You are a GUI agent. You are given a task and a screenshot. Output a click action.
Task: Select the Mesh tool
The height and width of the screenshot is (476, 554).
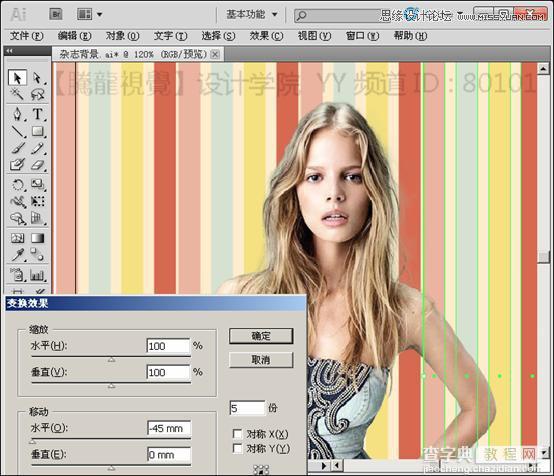[x=17, y=238]
